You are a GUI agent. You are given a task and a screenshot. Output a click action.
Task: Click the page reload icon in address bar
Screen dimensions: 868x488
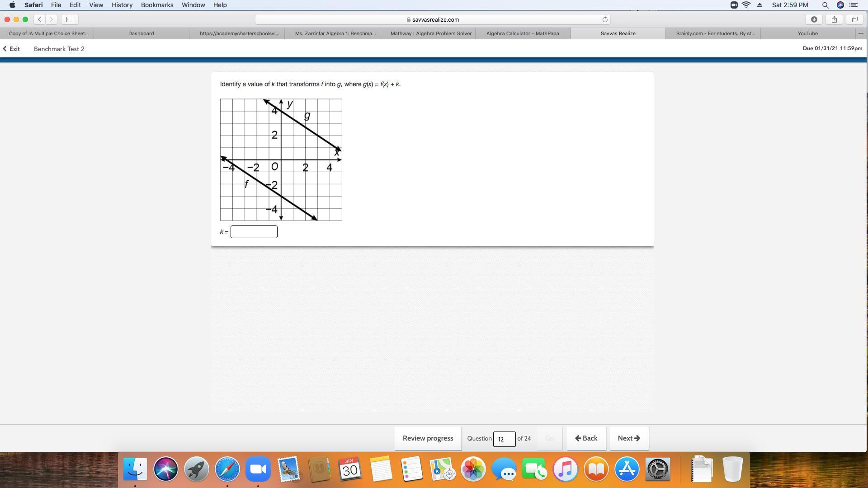coord(605,19)
